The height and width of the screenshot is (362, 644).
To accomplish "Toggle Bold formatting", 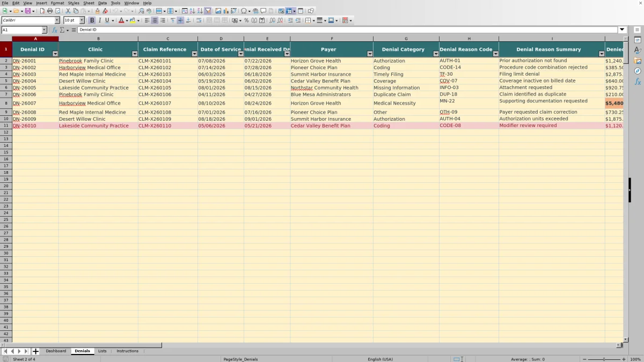I will pyautogui.click(x=92, y=20).
